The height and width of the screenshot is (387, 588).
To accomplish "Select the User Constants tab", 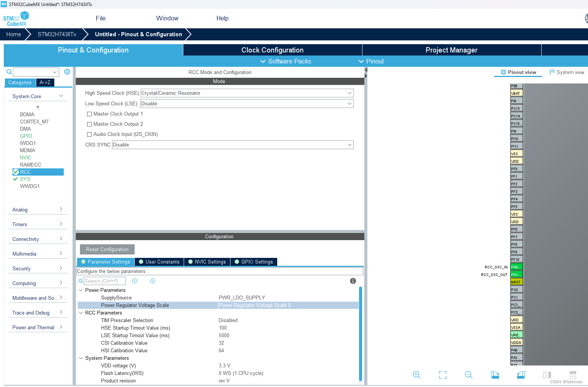I will click(x=159, y=262).
